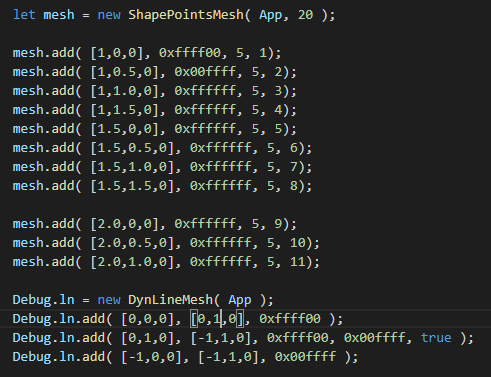The height and width of the screenshot is (377, 491).
Task: Click the trailing number 10 in mesh.add
Action: point(298,243)
